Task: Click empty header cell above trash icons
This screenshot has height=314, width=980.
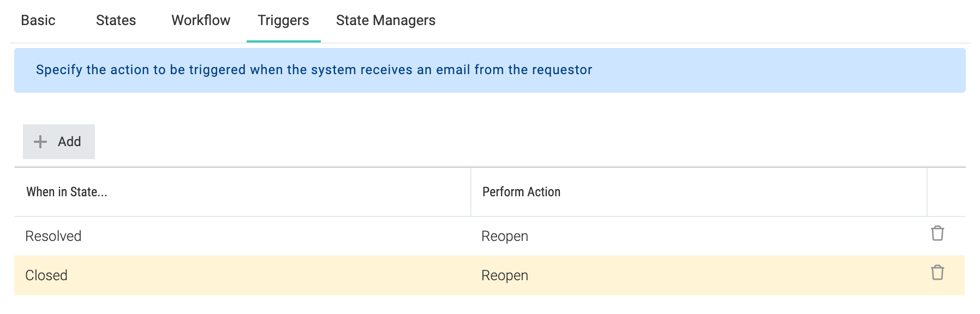Action: [x=946, y=192]
